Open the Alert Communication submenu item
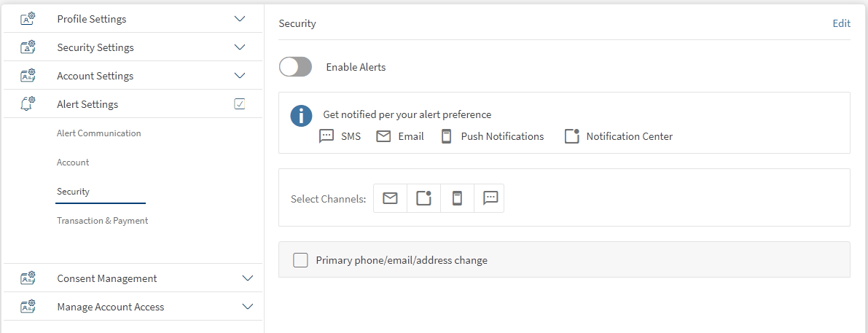Image resolution: width=868 pixels, height=333 pixels. pyautogui.click(x=99, y=133)
